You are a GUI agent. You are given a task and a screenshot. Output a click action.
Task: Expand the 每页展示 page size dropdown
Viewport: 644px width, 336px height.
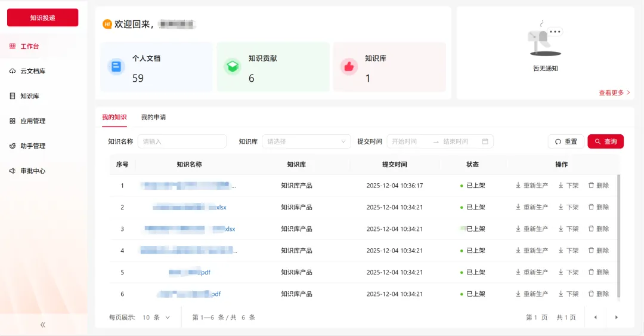point(156,317)
